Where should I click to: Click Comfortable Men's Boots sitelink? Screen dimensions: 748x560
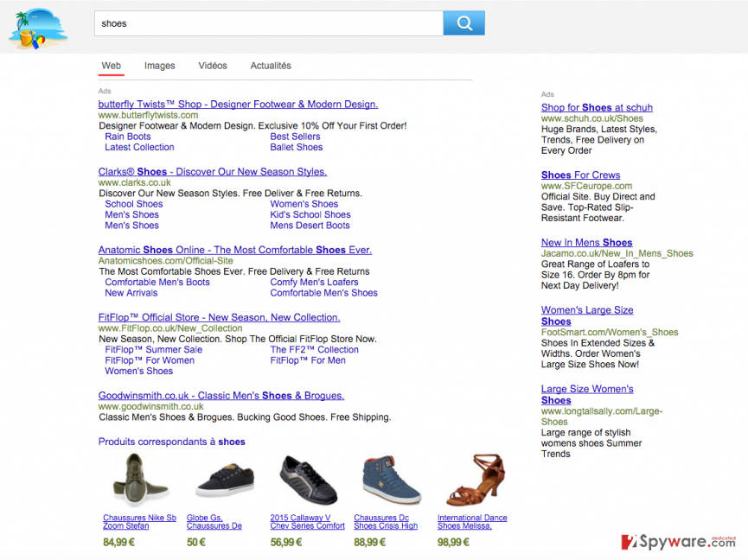tap(157, 282)
